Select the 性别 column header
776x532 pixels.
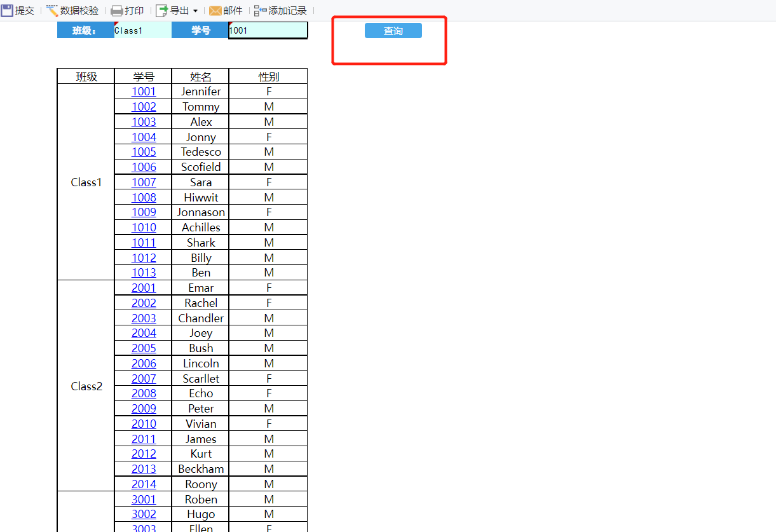269,77
